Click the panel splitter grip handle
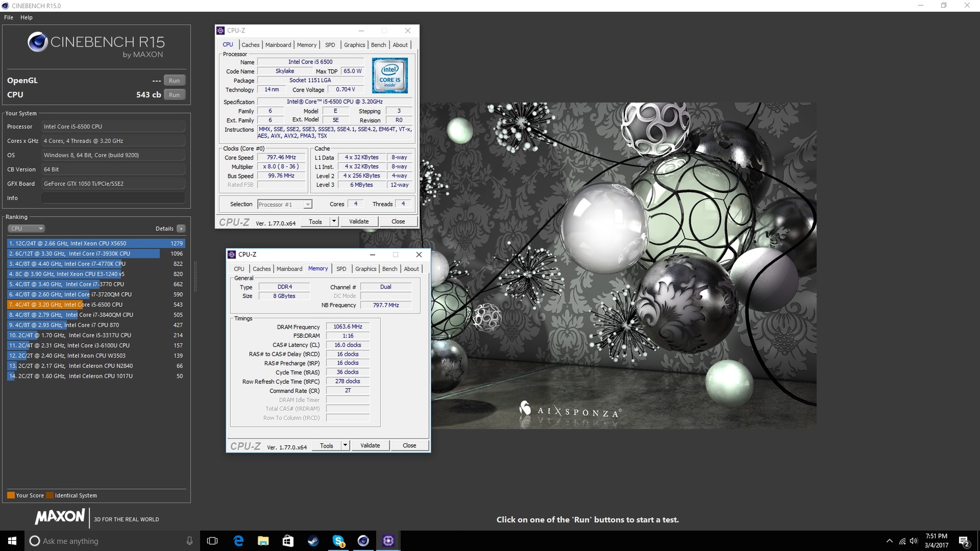Screen dimensions: 980x551 195,277
